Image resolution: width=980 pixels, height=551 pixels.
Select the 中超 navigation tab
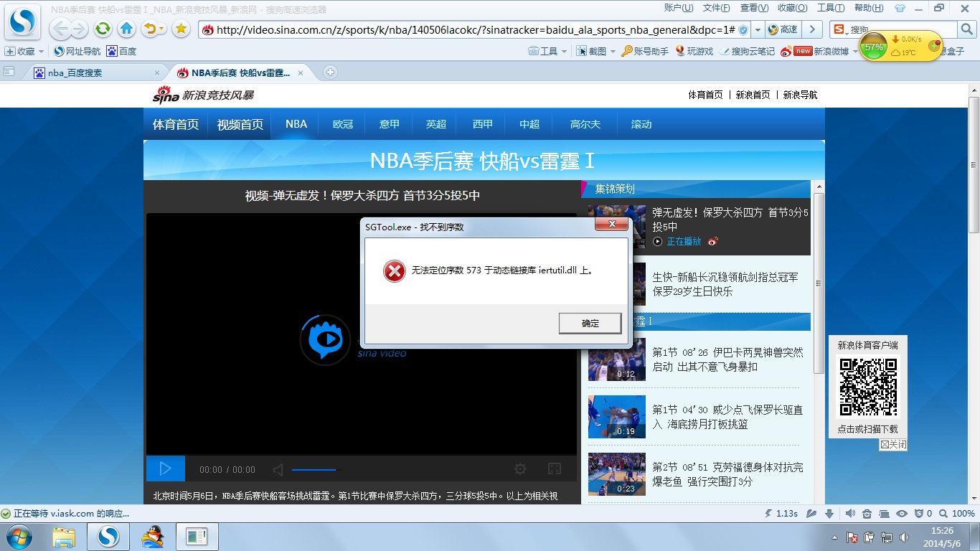click(x=529, y=124)
